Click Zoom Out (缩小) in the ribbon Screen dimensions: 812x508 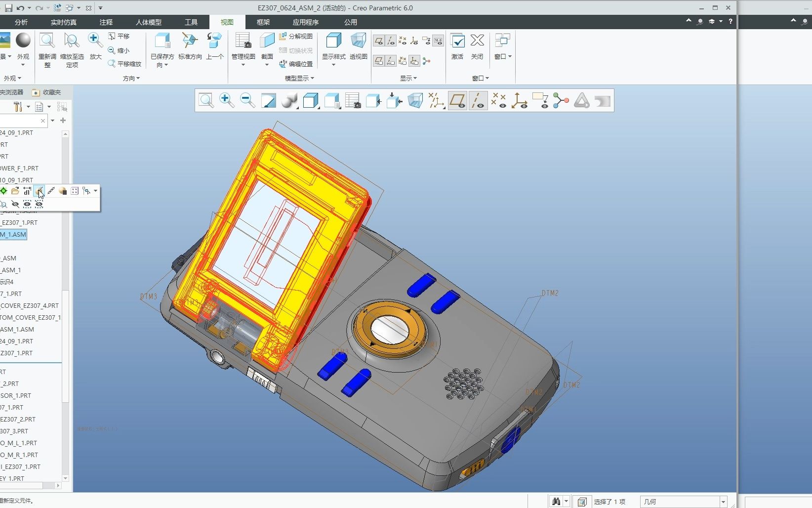click(x=119, y=50)
